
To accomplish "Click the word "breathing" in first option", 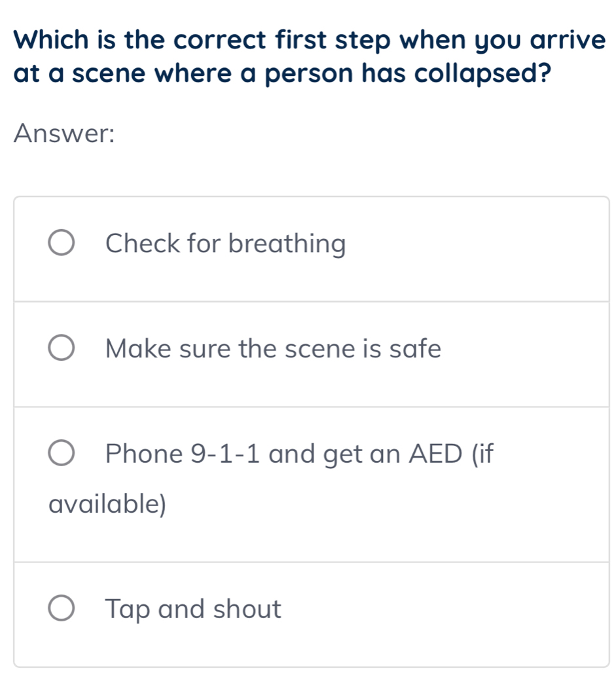I will pyautogui.click(x=287, y=244).
